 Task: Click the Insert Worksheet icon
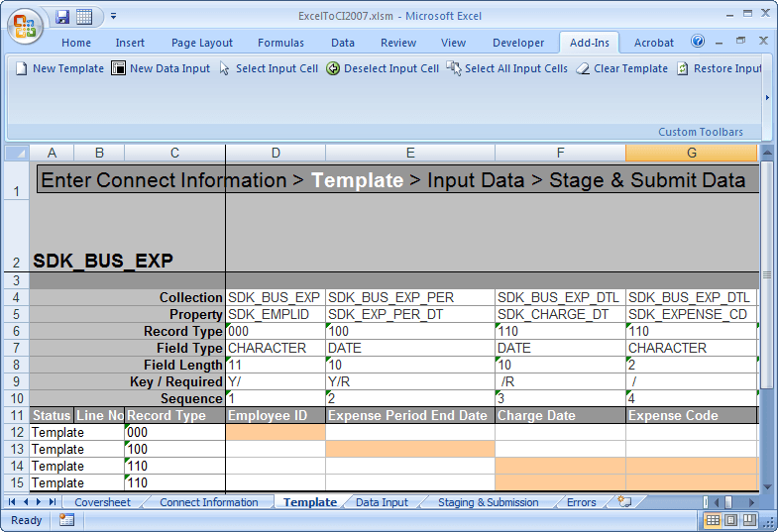click(624, 501)
